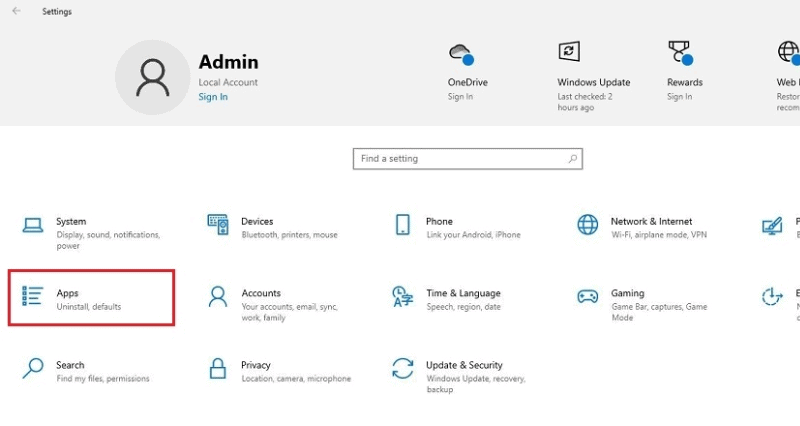Viewport: 800px width, 426px height.
Task: Open Privacy lock icon
Action: pos(218,369)
